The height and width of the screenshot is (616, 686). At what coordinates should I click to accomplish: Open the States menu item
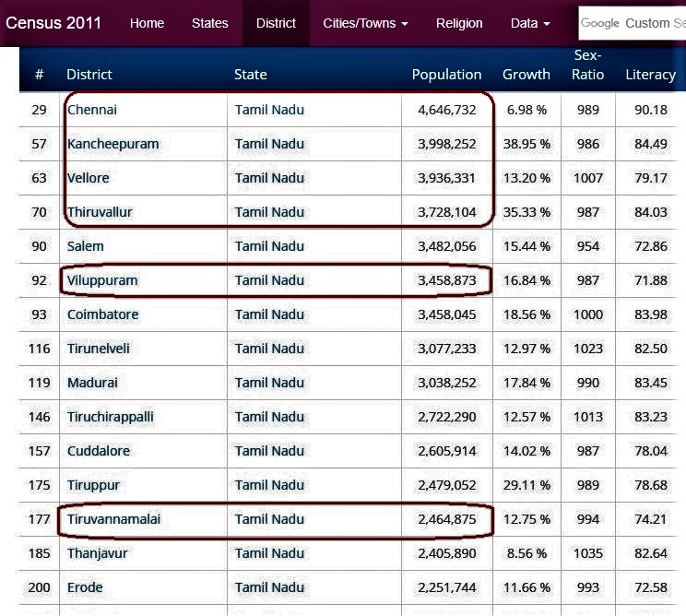[209, 23]
